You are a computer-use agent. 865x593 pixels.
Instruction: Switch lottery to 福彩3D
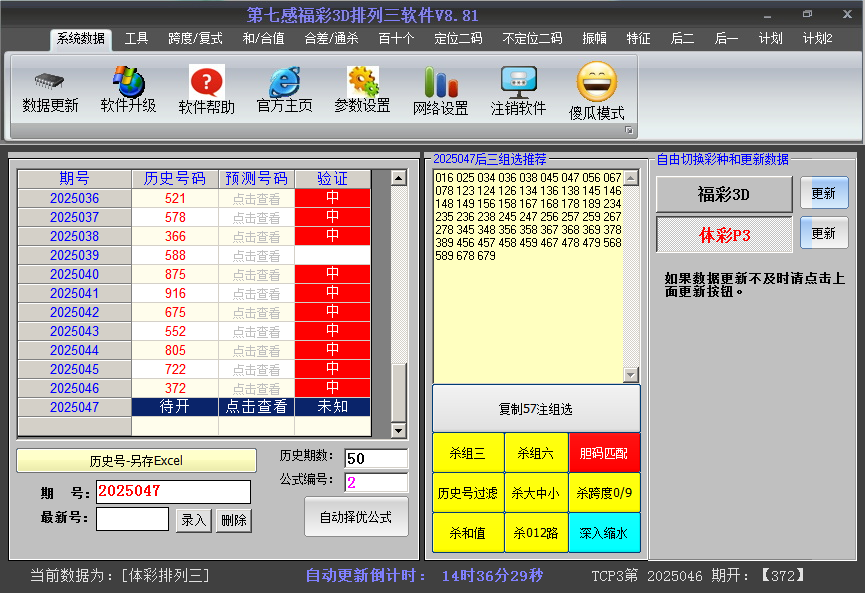coord(724,194)
